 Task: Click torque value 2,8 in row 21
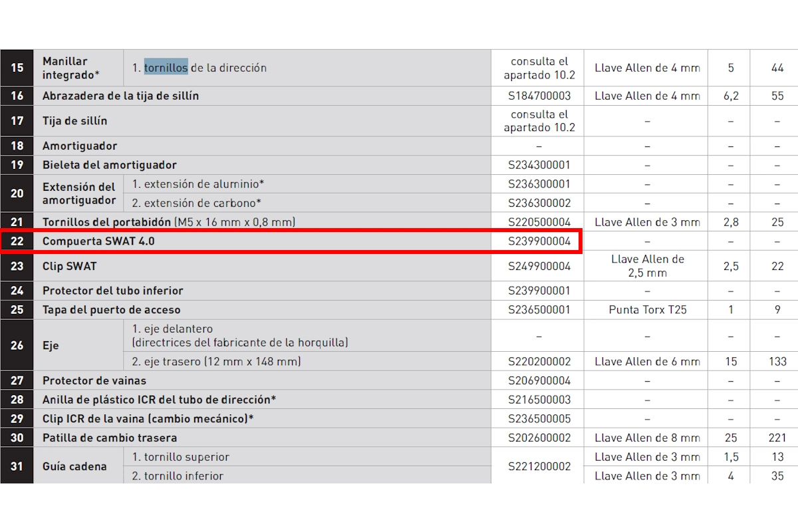pos(731,222)
